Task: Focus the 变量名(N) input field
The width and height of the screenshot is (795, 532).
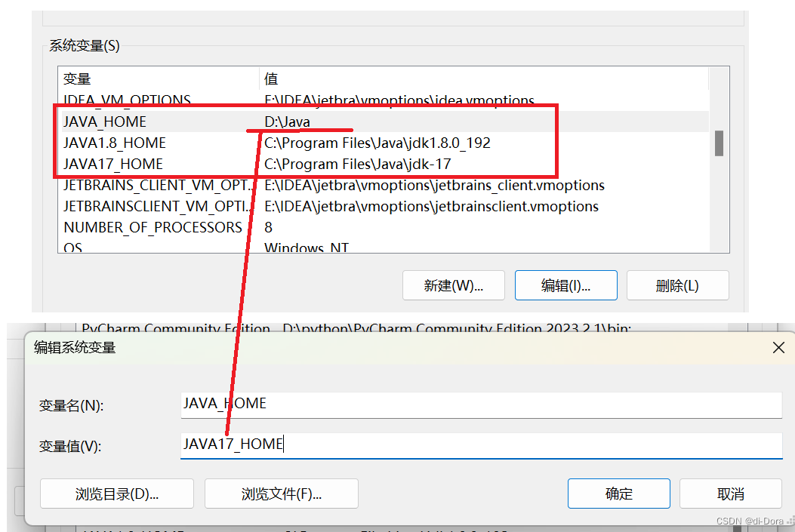Action: [x=481, y=404]
